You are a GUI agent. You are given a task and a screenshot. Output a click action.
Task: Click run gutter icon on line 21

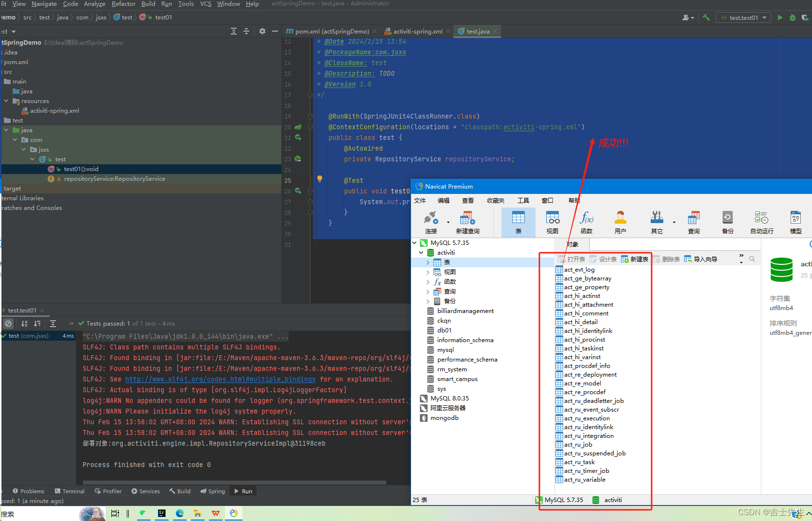coord(298,138)
